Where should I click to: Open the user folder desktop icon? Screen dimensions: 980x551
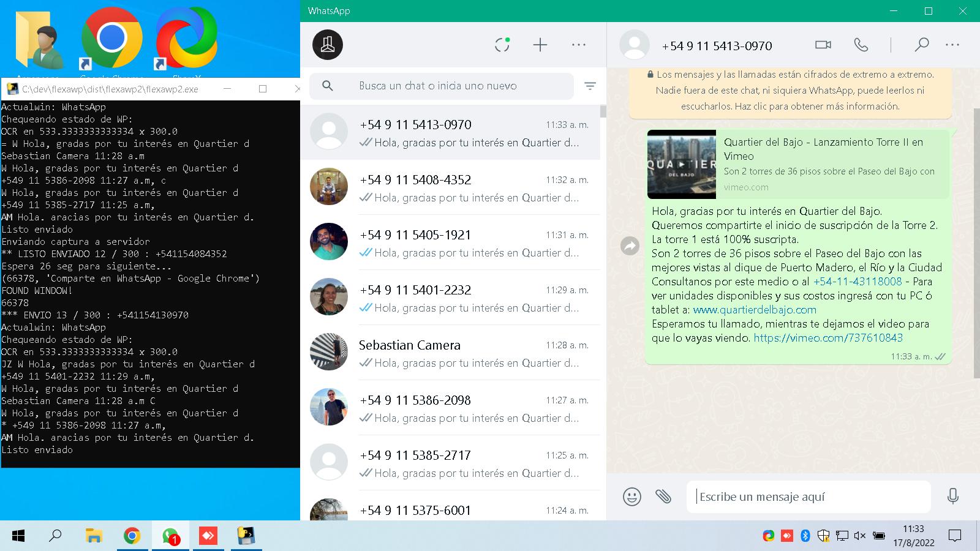[39, 39]
